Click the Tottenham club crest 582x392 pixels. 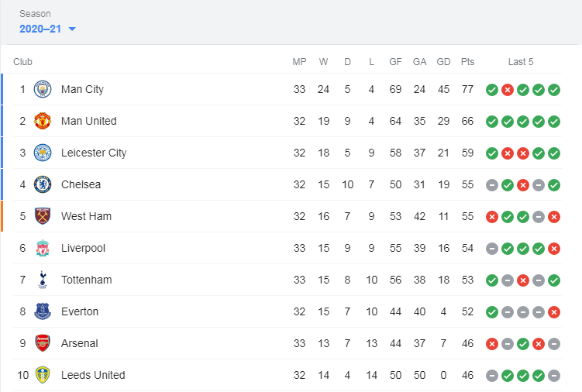(43, 280)
